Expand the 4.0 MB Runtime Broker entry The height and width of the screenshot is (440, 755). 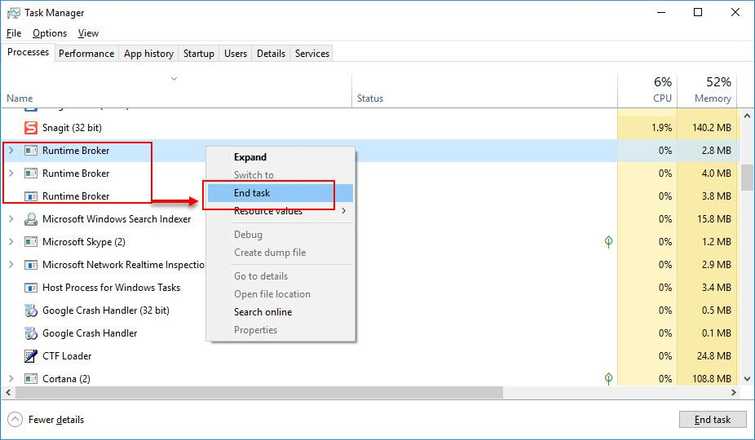pos(11,173)
